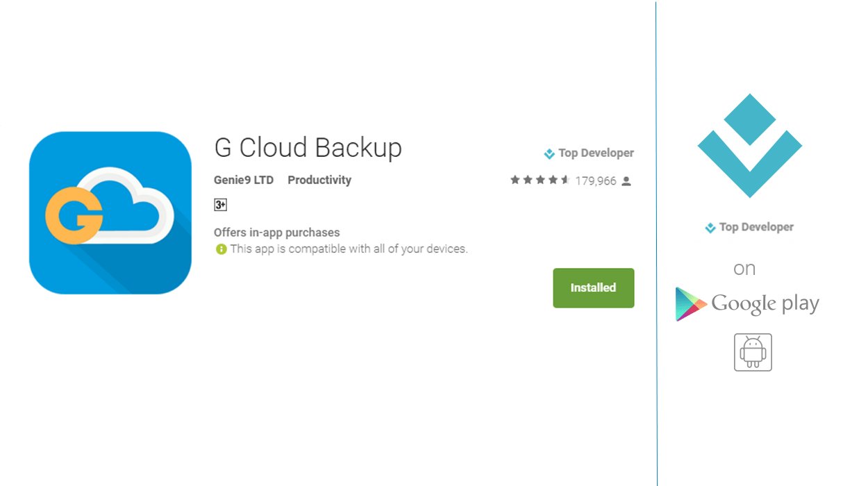Click the person icon beside ratings count

tap(626, 181)
